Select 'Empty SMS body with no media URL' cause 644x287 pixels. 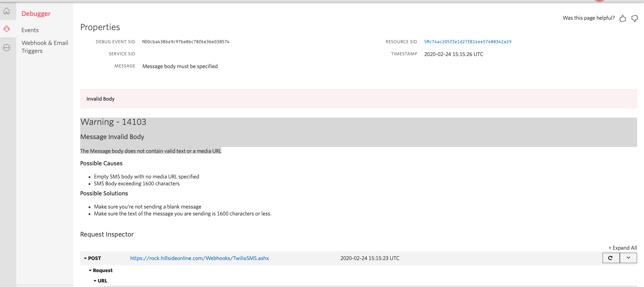[146, 177]
